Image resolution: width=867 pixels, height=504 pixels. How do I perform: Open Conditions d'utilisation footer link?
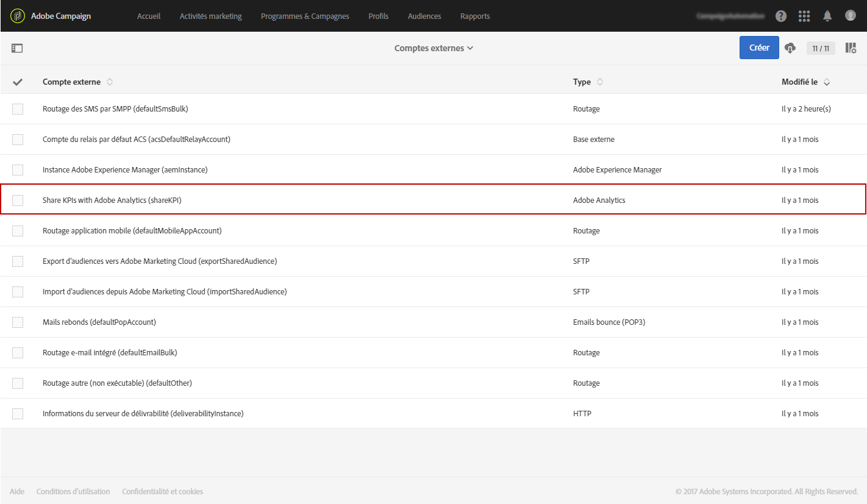[73, 492]
